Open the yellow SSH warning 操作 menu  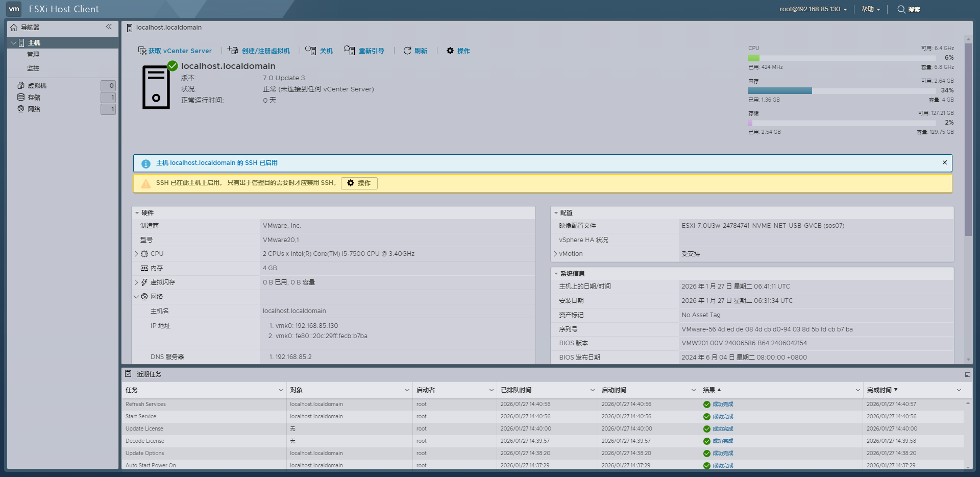(x=359, y=183)
